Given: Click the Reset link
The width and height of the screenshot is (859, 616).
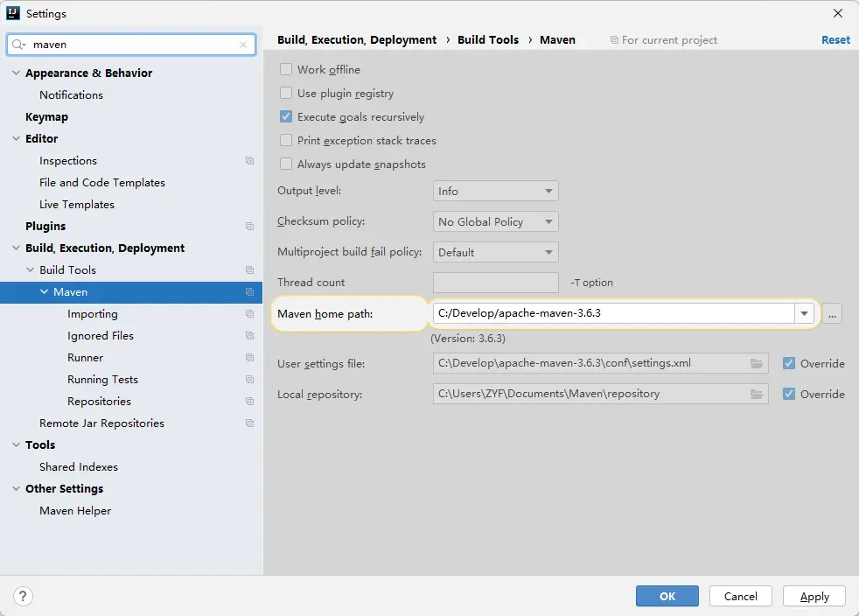Looking at the screenshot, I should pyautogui.click(x=835, y=40).
